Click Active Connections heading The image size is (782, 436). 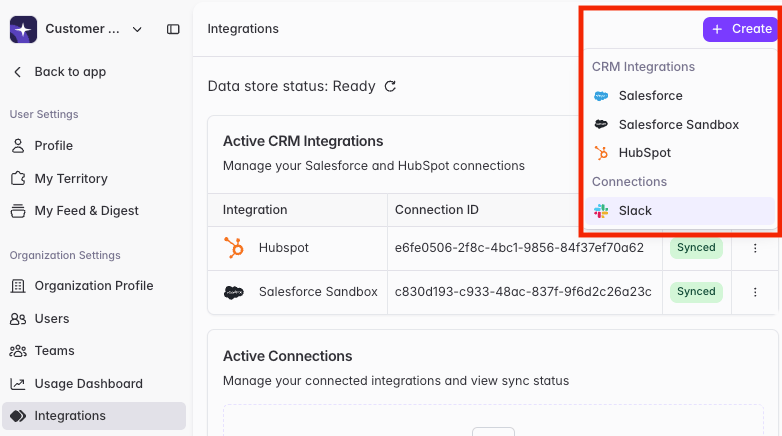tap(287, 356)
